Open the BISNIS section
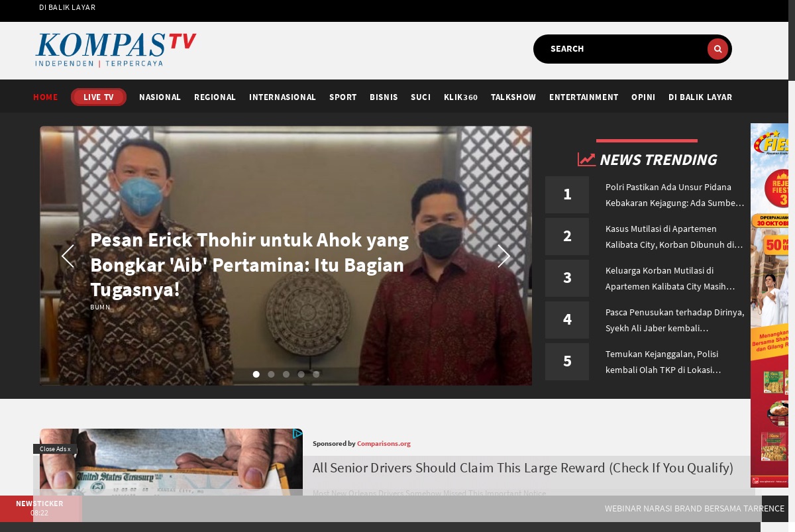 384,97
